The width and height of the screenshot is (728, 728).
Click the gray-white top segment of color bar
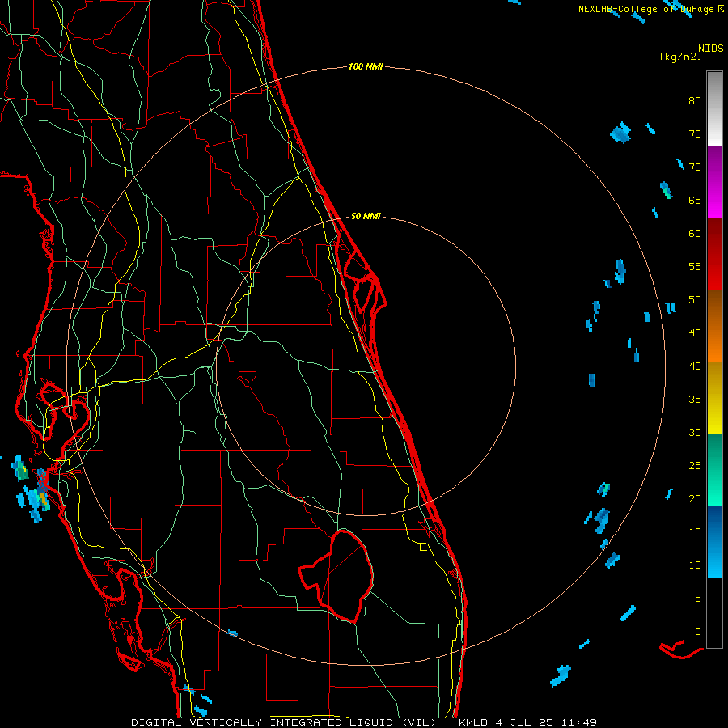[x=714, y=108]
